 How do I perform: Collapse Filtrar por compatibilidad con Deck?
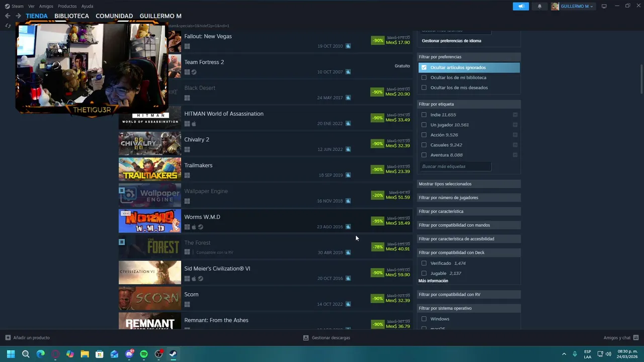(469, 252)
